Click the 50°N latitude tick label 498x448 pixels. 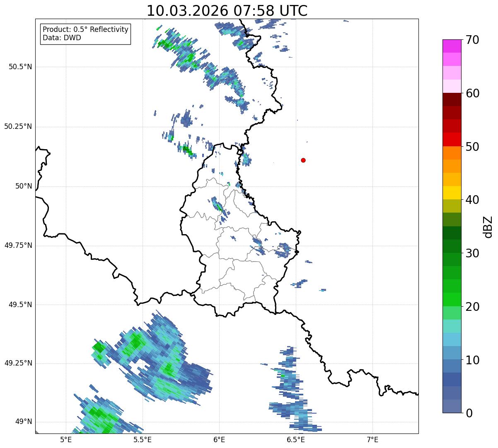click(24, 186)
